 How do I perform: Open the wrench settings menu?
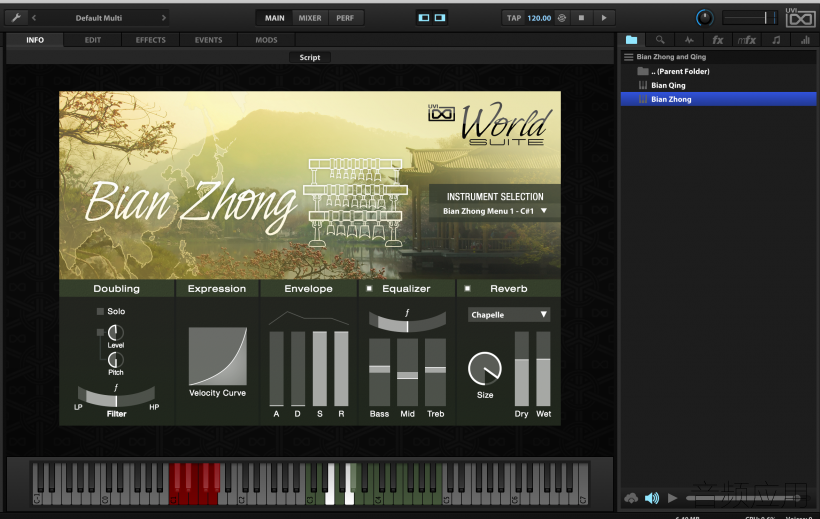coord(16,18)
